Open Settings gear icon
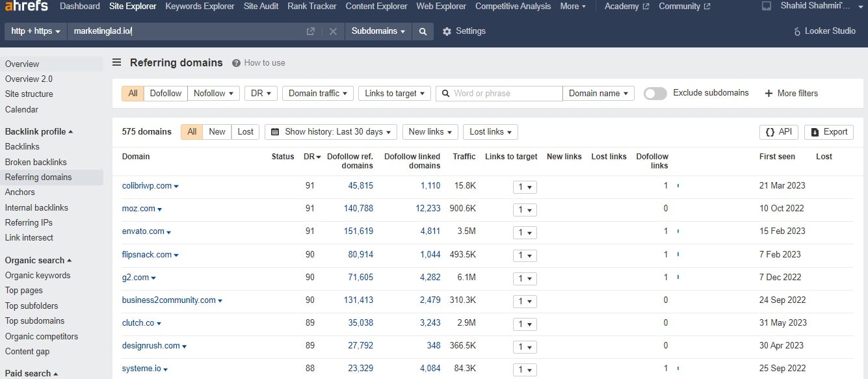The image size is (868, 379). [x=447, y=31]
